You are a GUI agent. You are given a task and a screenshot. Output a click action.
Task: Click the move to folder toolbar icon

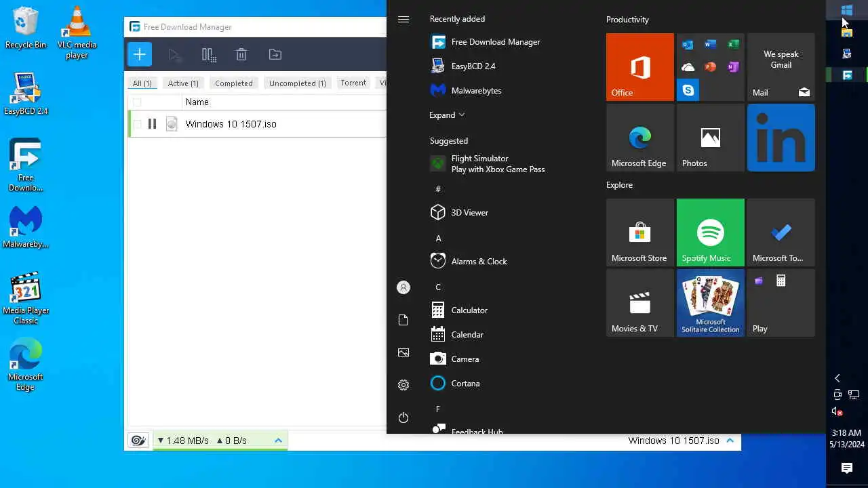[x=275, y=55]
